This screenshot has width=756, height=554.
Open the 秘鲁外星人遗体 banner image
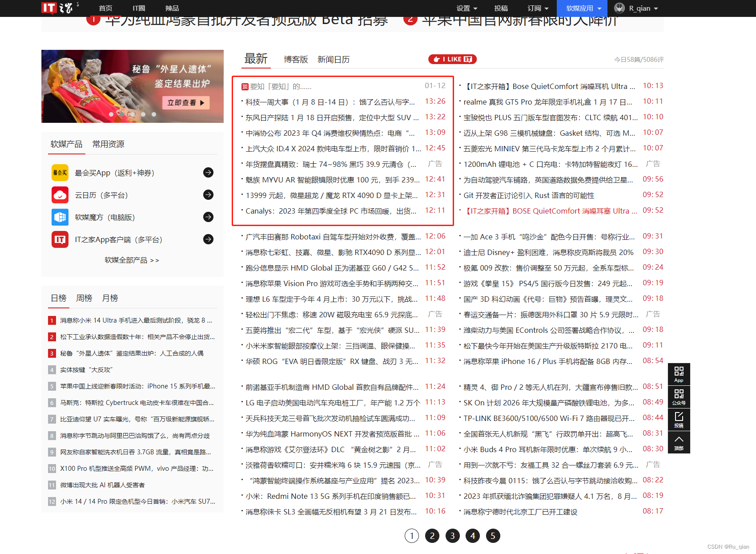[x=133, y=86]
